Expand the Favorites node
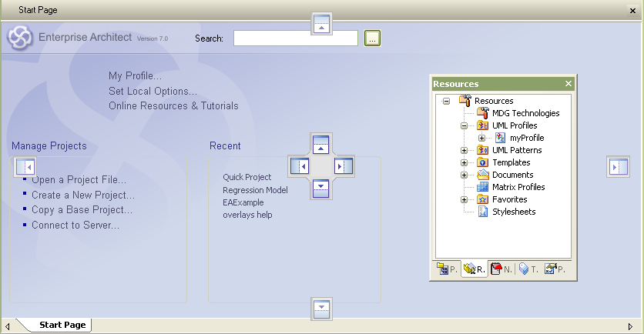644x334 pixels. (464, 199)
